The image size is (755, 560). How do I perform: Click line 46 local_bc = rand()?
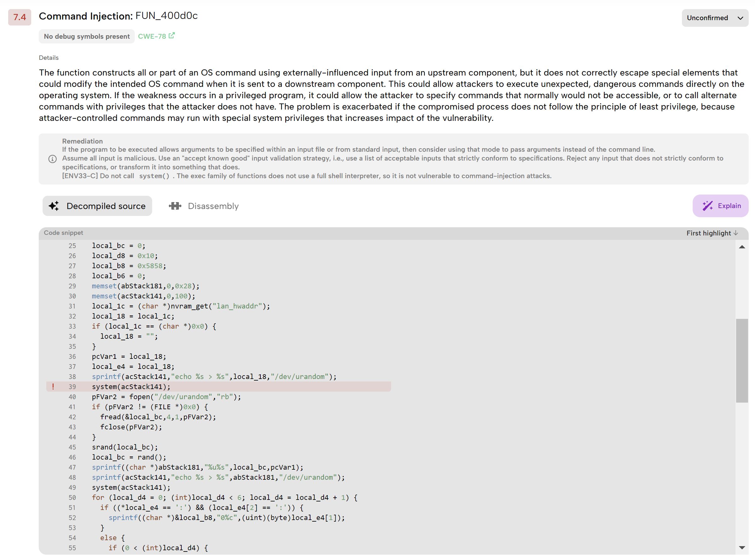[x=129, y=457]
